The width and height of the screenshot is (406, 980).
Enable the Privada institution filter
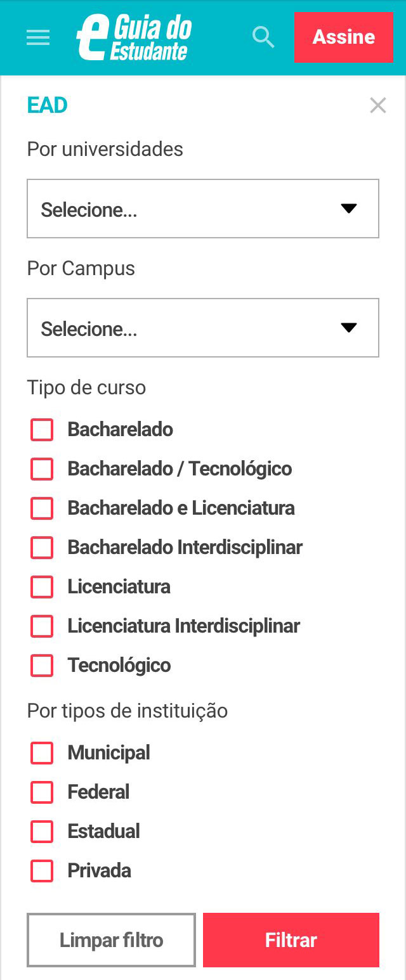[x=41, y=871]
